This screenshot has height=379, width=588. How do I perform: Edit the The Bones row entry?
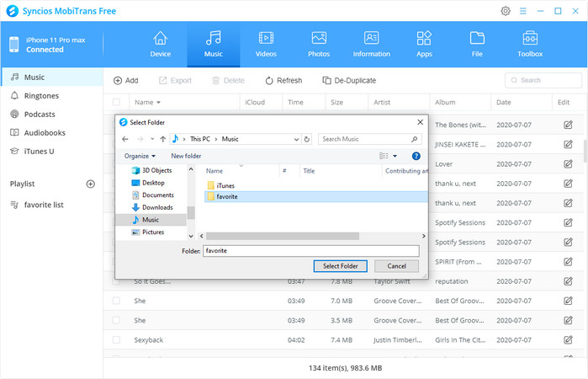568,125
